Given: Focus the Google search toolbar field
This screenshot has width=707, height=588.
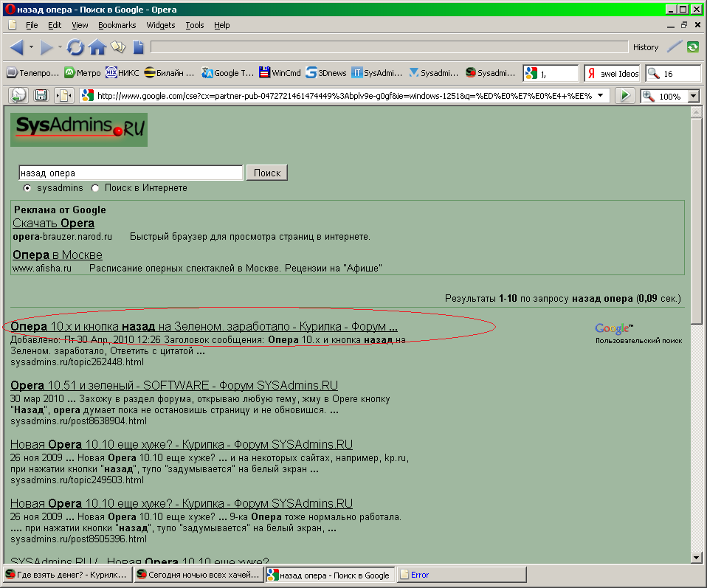Looking at the screenshot, I should pos(551,73).
